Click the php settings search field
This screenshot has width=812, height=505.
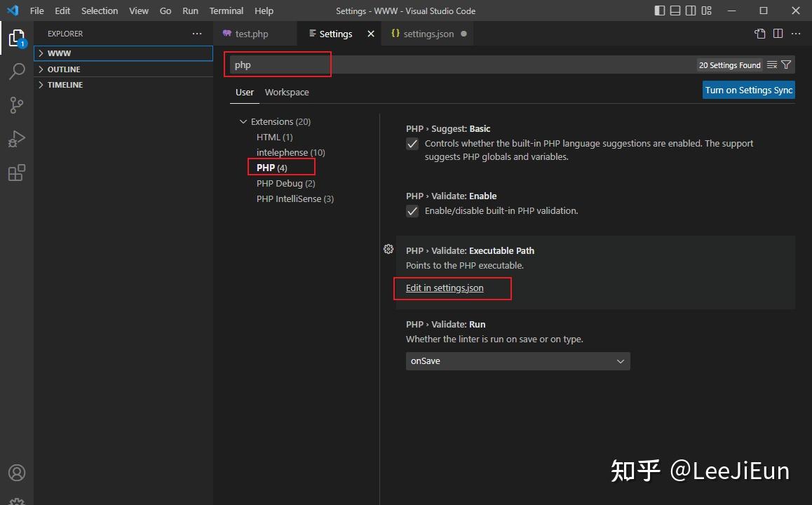coord(278,65)
